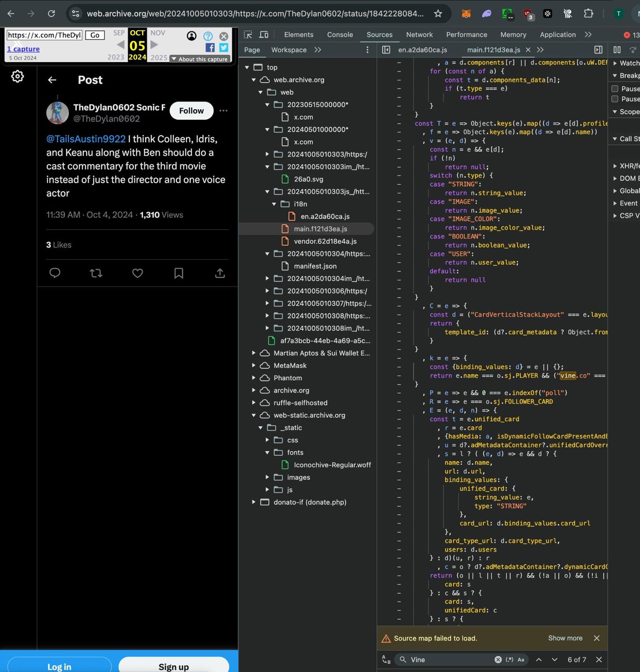Screen dimensions: 640x672
Task: Open the post's three-dot more menu
Action: 223,111
